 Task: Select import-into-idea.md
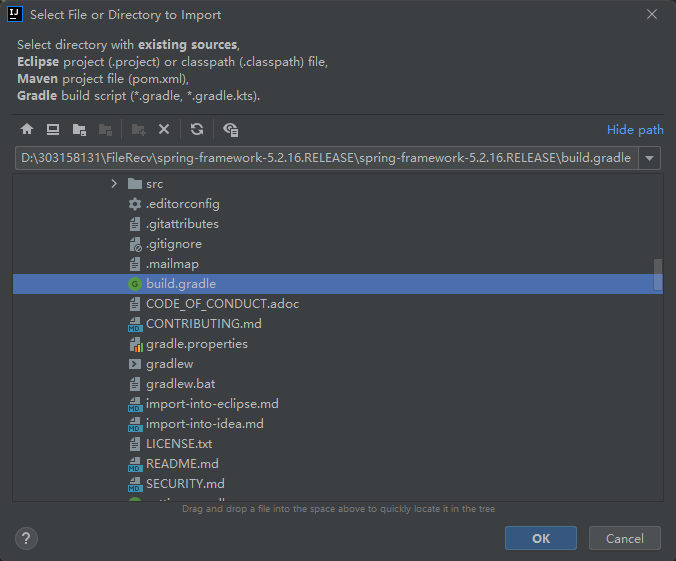(x=338, y=424)
